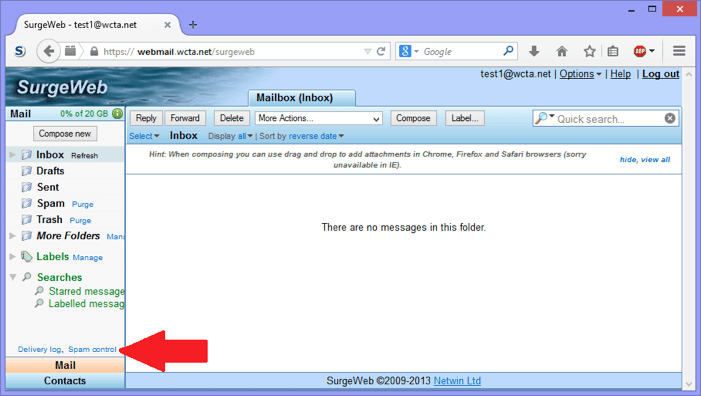This screenshot has width=701, height=396.
Task: Open a new browser tab
Action: 193,25
